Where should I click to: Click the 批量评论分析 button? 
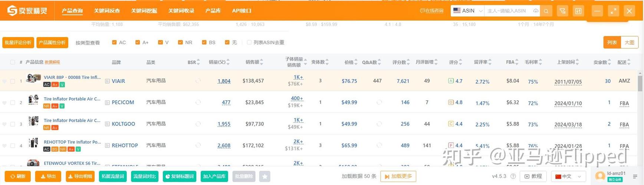pos(18,43)
